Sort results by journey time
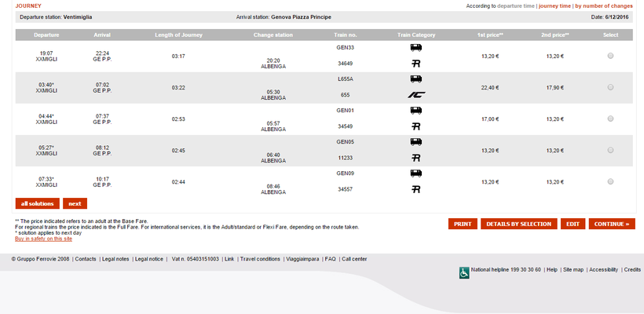 [554, 5]
